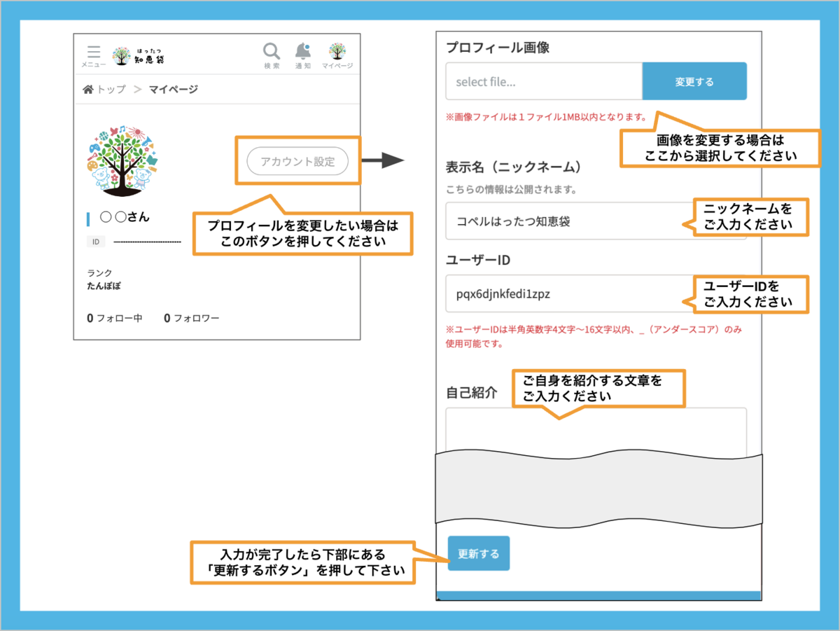Click the ID badge under the username
Image resolution: width=840 pixels, height=631 pixels.
click(x=97, y=242)
